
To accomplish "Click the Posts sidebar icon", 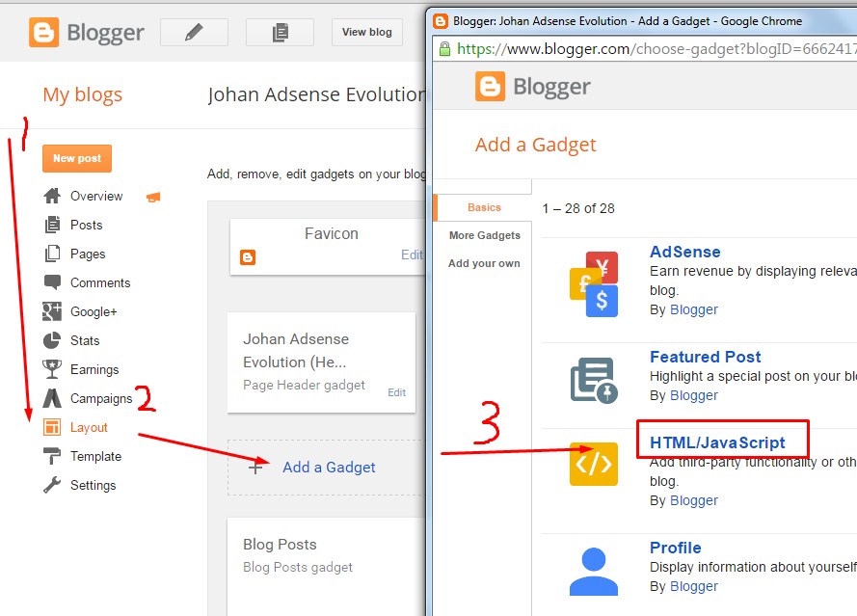I will coord(52,225).
